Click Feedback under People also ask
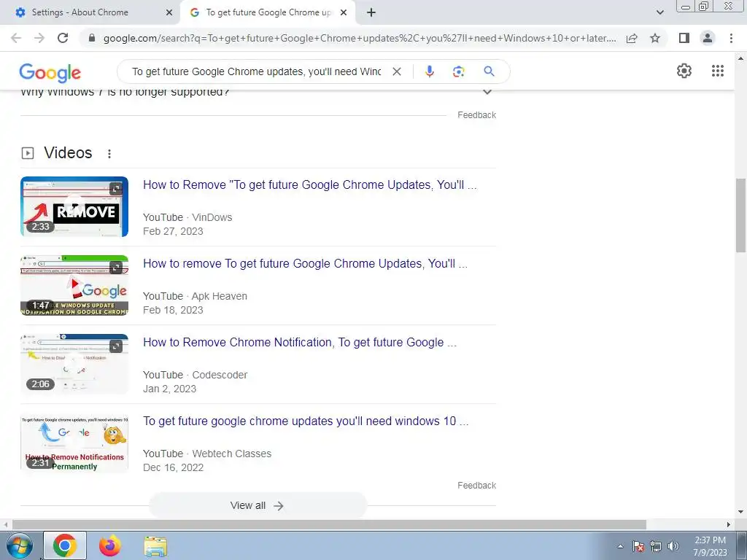Image resolution: width=747 pixels, height=560 pixels. pyautogui.click(x=476, y=114)
